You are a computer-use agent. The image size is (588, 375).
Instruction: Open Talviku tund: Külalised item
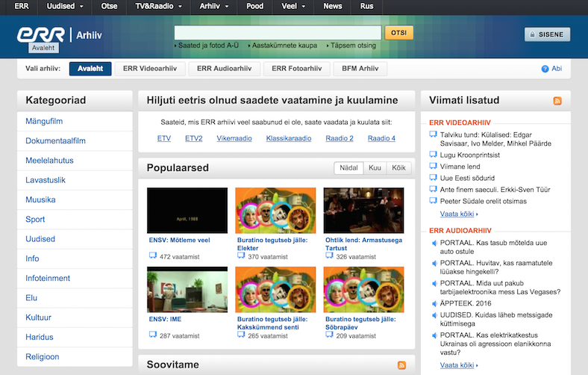point(495,139)
